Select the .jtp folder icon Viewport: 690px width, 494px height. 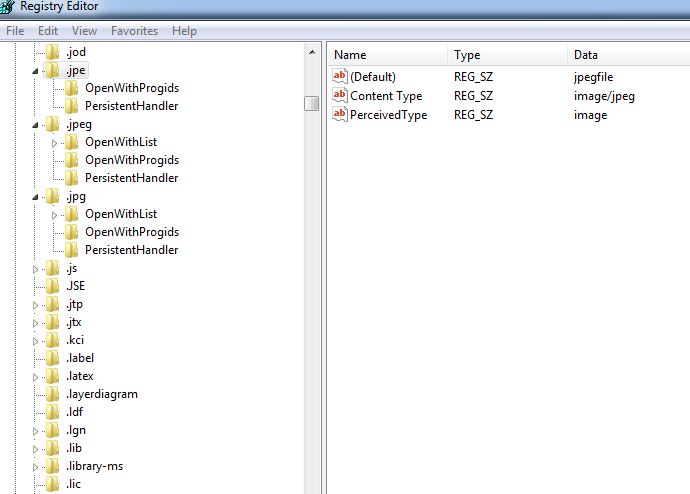tap(52, 304)
